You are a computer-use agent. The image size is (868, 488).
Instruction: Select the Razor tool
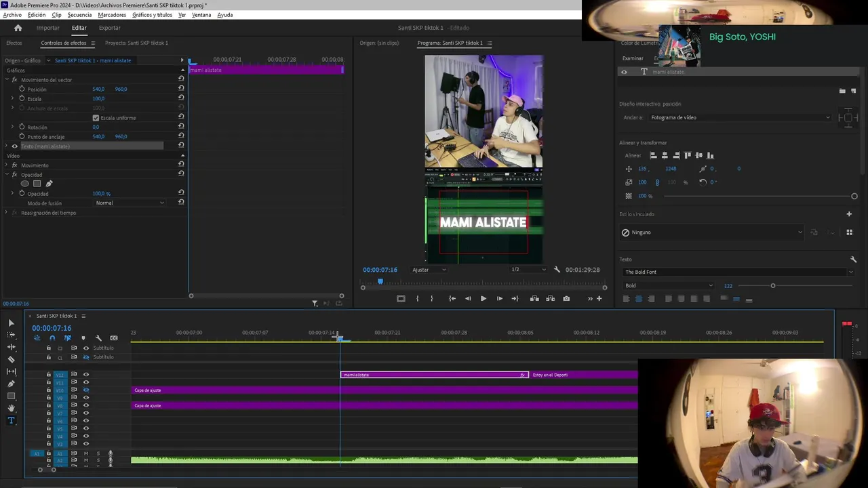click(11, 359)
